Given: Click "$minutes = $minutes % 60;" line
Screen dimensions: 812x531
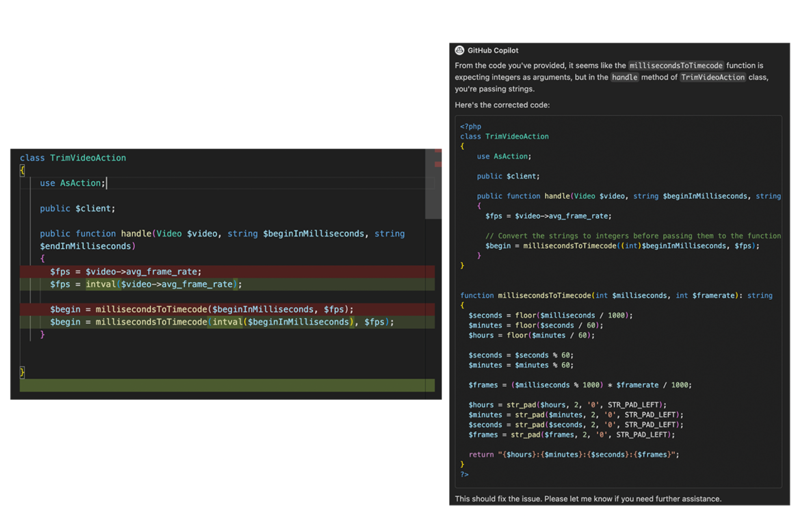Looking at the screenshot, I should coord(521,365).
